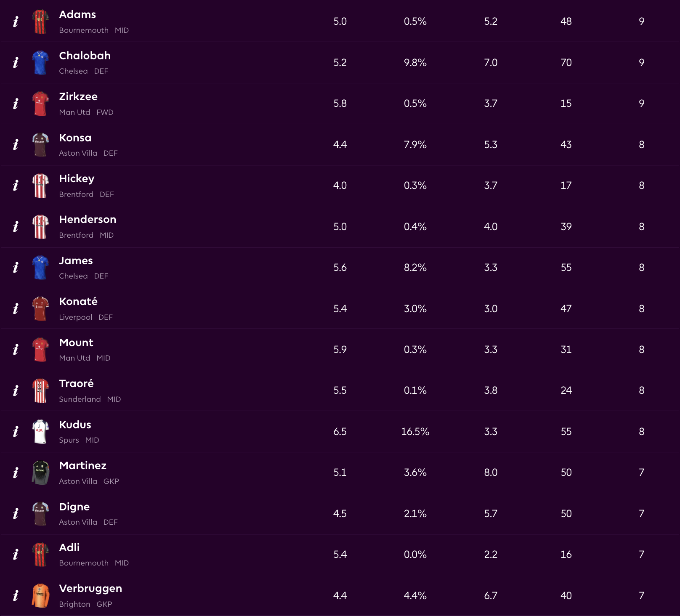Click info icon beside Traoré
Screen dimensions: 680x616
pos(16,390)
